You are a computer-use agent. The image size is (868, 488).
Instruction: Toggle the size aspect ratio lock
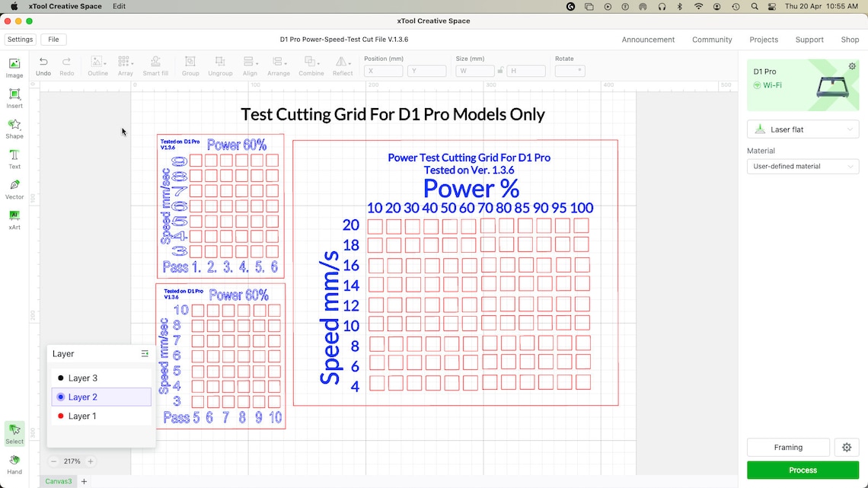500,70
